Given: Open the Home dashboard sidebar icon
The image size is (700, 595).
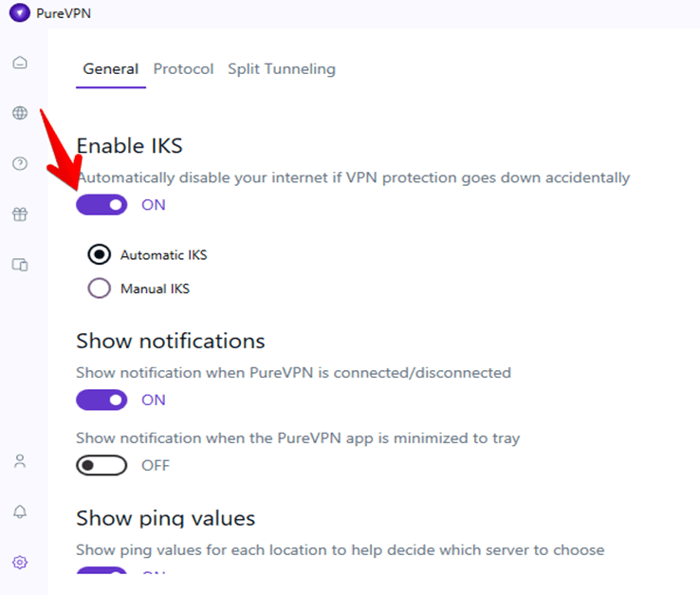Looking at the screenshot, I should tap(20, 63).
